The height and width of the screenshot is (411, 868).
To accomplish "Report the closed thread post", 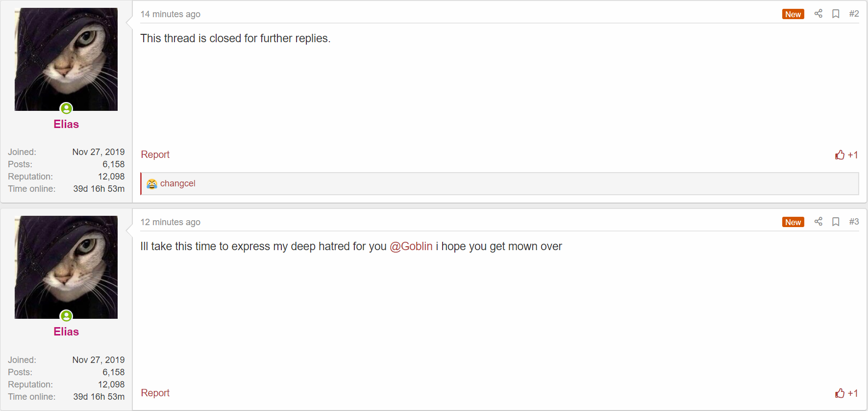I will point(155,154).
